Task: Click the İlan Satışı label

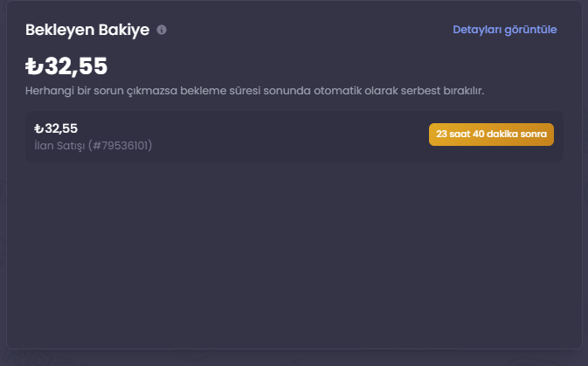Action: (x=59, y=146)
